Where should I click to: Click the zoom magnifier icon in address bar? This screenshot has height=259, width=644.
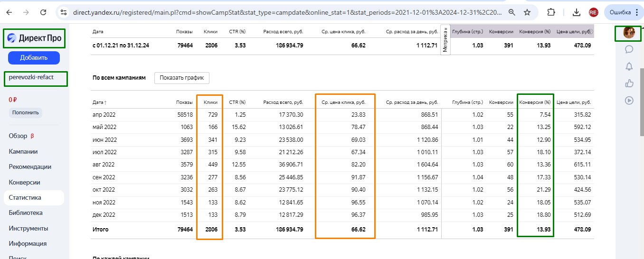click(x=511, y=12)
